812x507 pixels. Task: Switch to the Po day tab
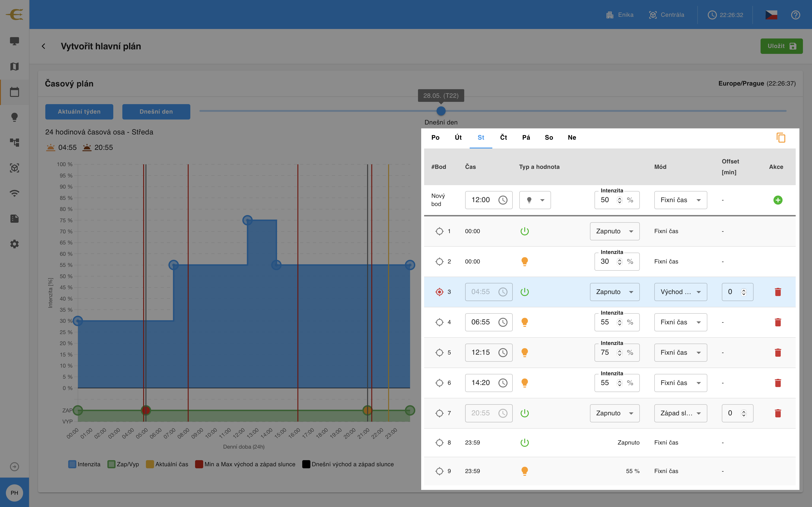(x=435, y=137)
